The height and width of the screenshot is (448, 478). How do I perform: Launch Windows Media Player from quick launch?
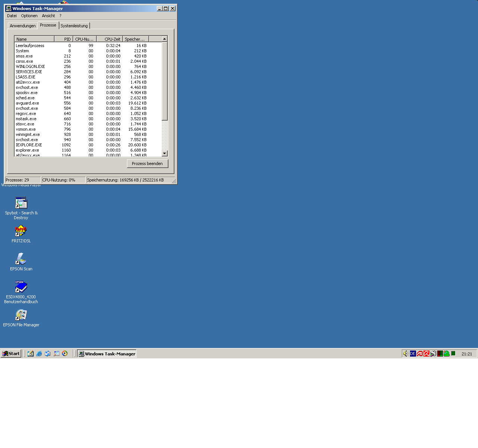coord(65,354)
